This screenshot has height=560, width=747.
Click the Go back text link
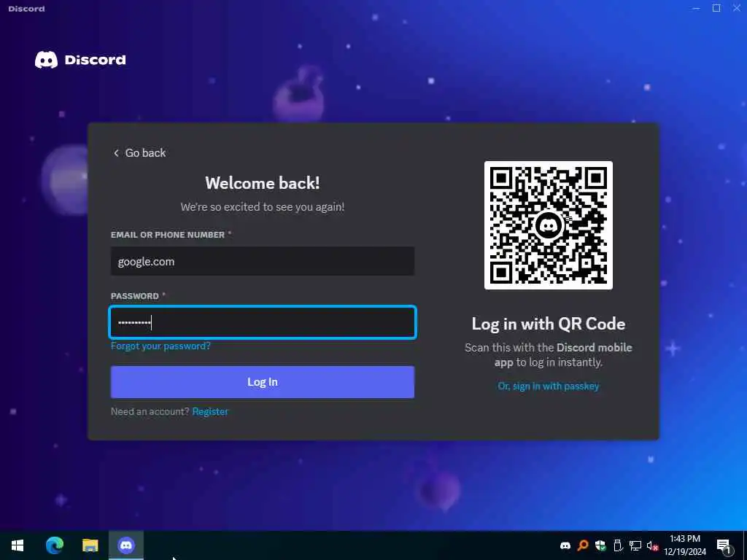pos(145,153)
